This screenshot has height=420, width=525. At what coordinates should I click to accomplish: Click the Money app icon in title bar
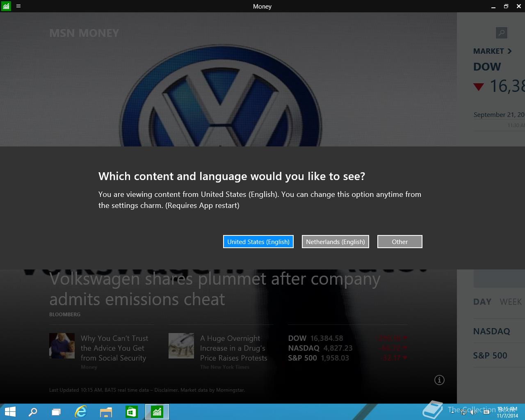tap(6, 6)
